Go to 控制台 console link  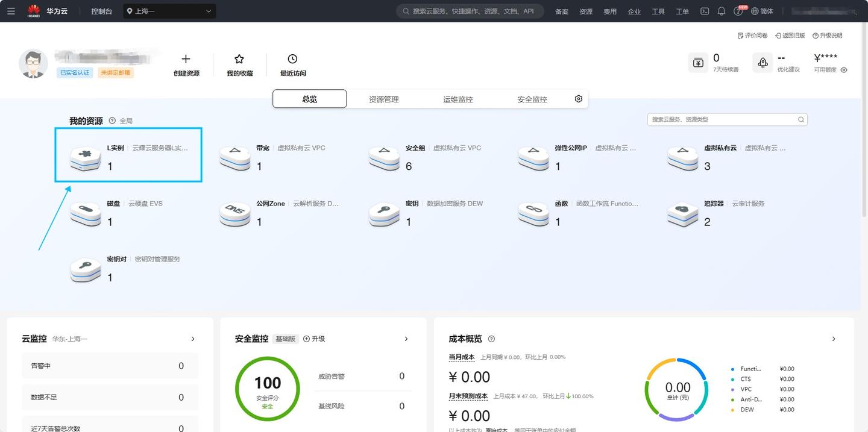[102, 11]
